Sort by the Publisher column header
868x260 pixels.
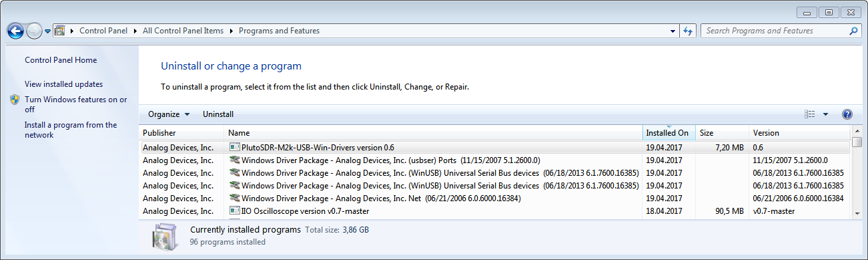pyautogui.click(x=181, y=133)
